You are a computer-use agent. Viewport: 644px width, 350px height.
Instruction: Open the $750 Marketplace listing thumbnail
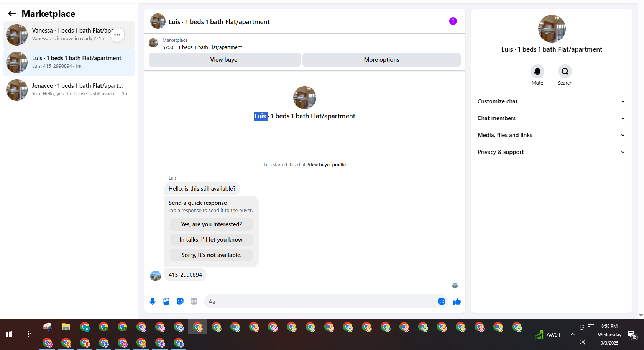pyautogui.click(x=153, y=43)
